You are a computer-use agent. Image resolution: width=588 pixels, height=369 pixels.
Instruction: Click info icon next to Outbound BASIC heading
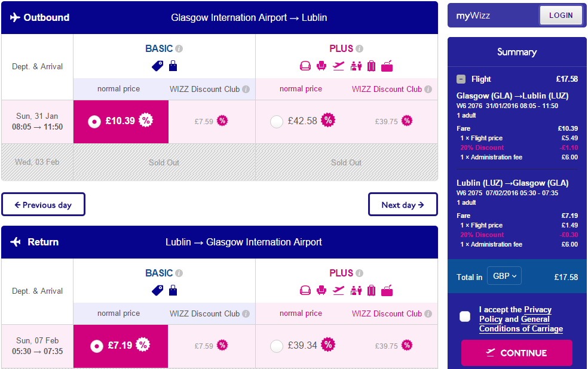tap(179, 49)
